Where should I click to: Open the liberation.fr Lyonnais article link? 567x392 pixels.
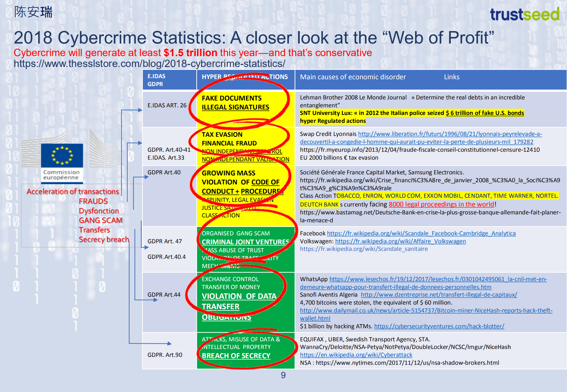coord(449,134)
